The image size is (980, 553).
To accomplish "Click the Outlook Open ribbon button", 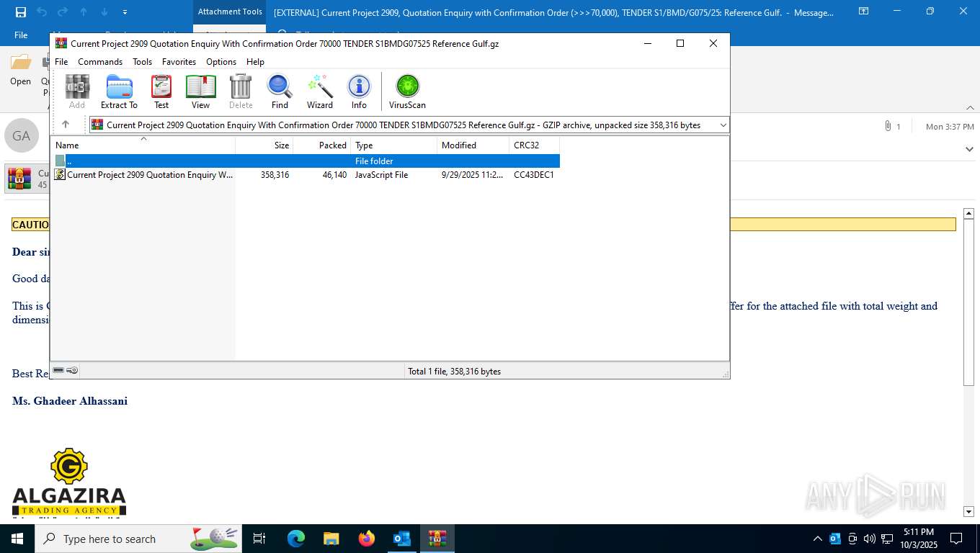I will click(20, 71).
